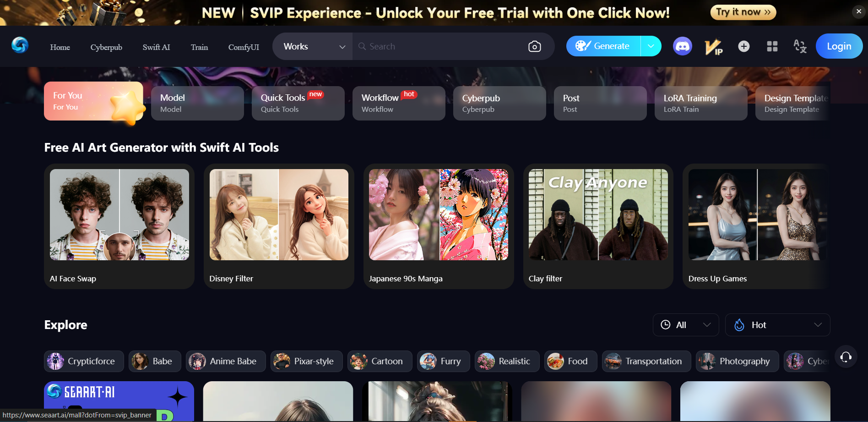Expand the Generate button dropdown arrow
This screenshot has width=868, height=422.
[651, 46]
